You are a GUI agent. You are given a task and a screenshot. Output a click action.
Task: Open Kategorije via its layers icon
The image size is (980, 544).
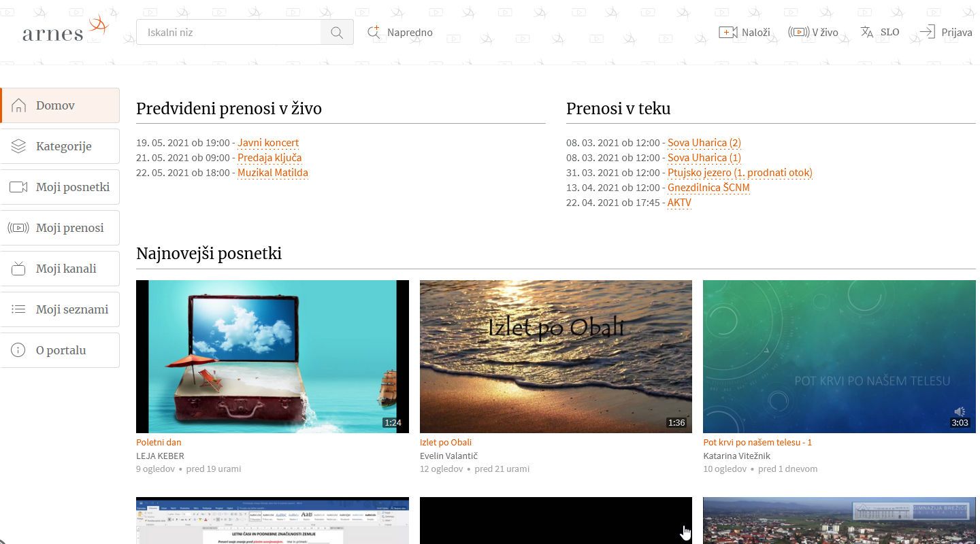pos(18,146)
